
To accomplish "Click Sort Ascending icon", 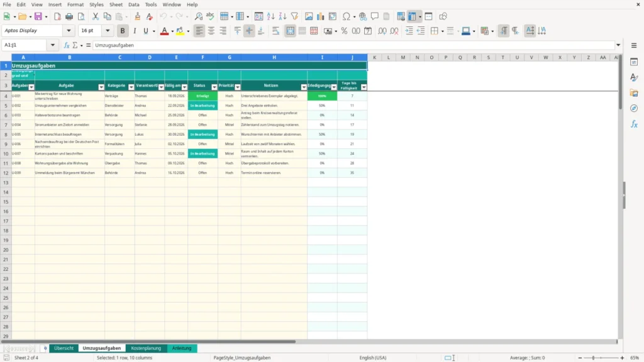I will point(270,16).
